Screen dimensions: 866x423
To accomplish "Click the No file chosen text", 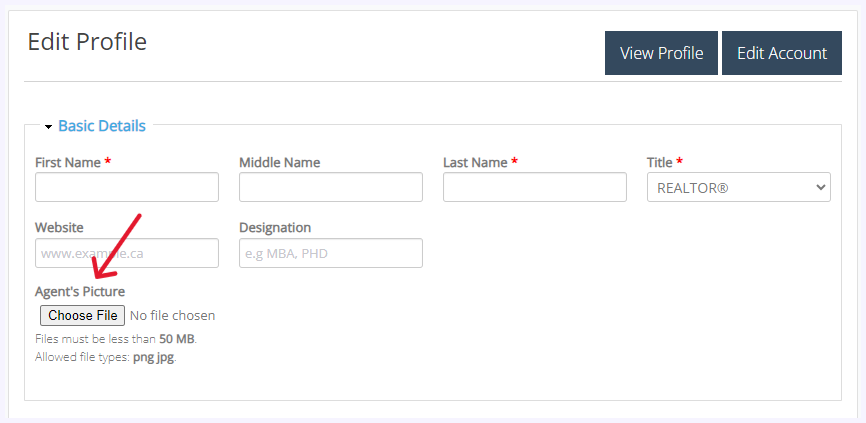I will pyautogui.click(x=172, y=315).
